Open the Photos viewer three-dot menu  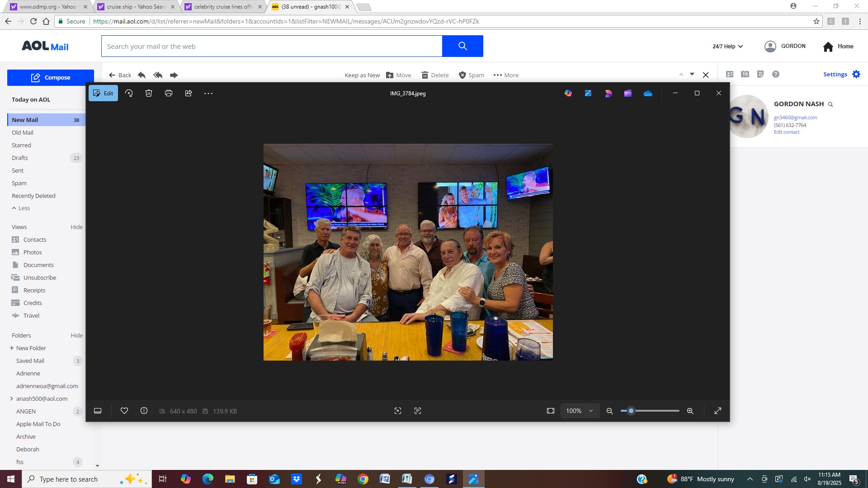pyautogui.click(x=208, y=93)
